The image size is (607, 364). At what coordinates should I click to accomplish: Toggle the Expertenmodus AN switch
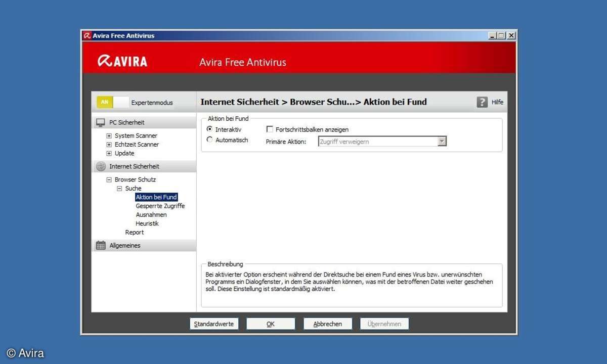(x=113, y=102)
